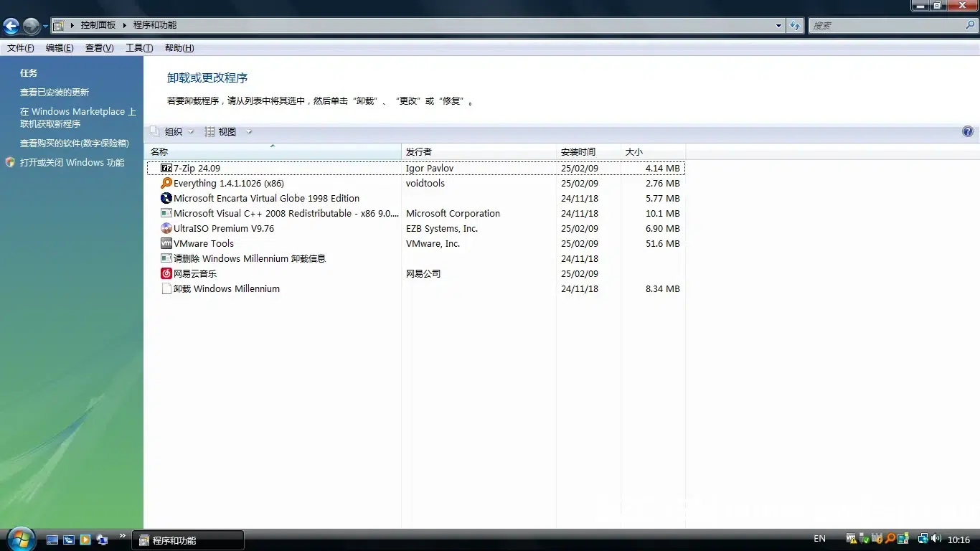Screen dimensions: 980x551
Task: Open the 编辑(E) menu
Action: [60, 48]
